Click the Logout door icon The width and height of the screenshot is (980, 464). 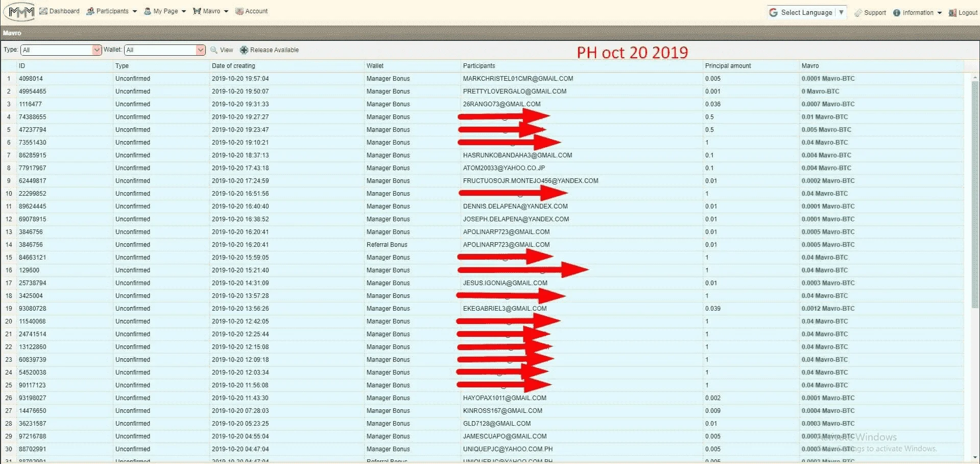[x=952, y=13]
